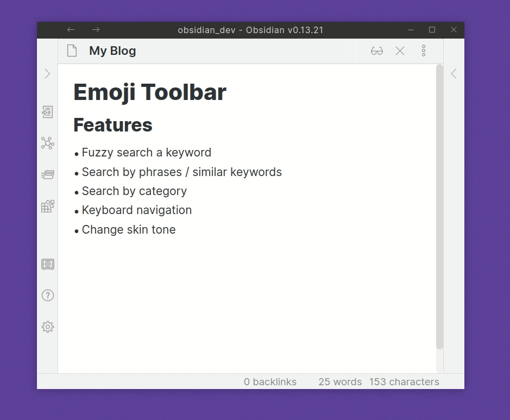The image size is (510, 420).
Task: Select the My Blog tab
Action: [x=112, y=50]
